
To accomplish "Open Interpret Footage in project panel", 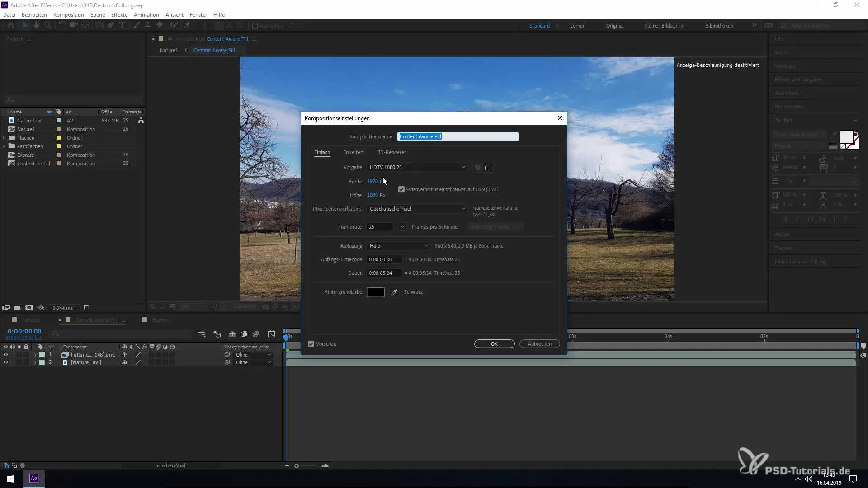I will [6, 308].
